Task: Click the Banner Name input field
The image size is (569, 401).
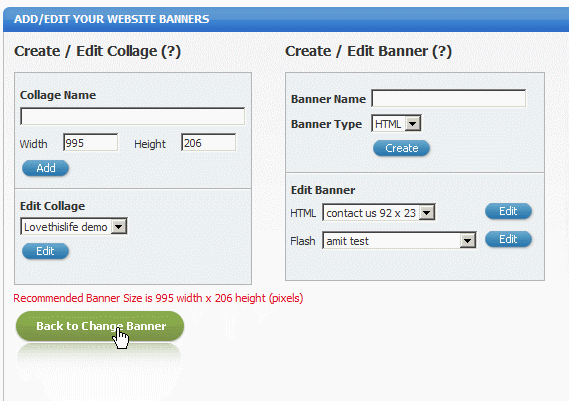Action: click(x=449, y=98)
